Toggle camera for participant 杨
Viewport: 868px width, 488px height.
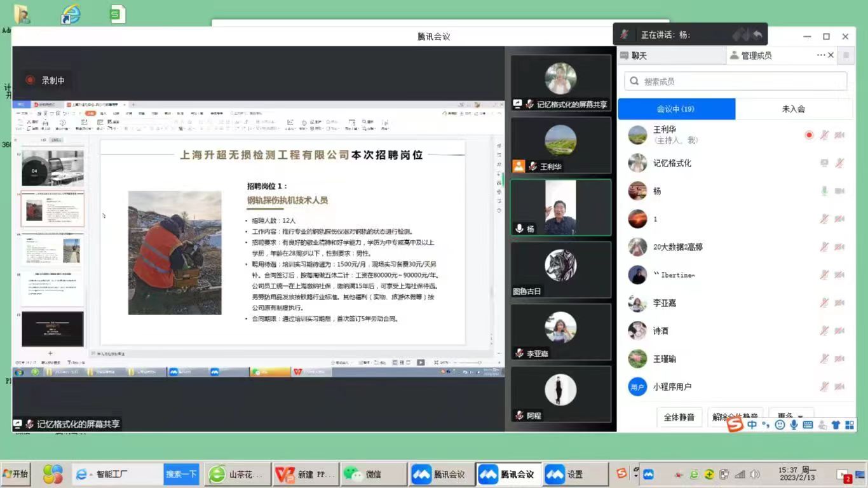(839, 191)
